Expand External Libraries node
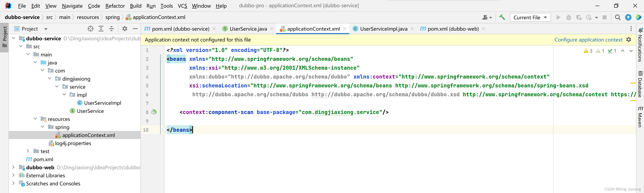644x193 pixels. (13, 175)
